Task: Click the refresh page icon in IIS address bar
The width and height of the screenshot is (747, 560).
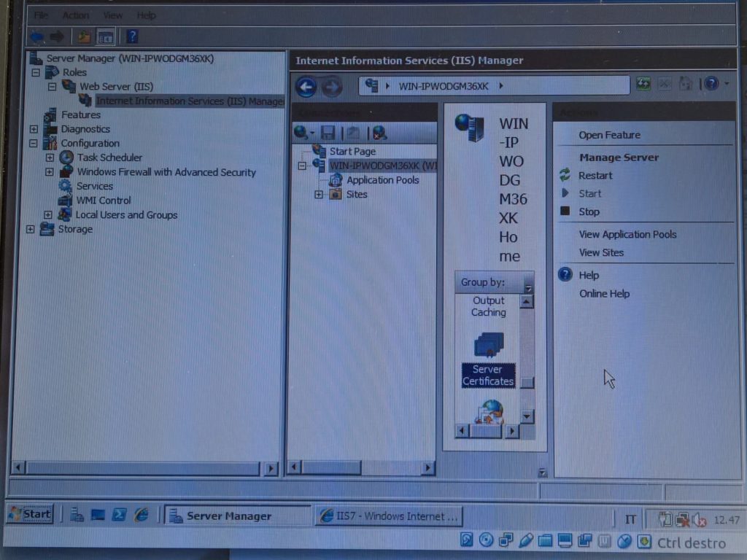Action: click(643, 85)
